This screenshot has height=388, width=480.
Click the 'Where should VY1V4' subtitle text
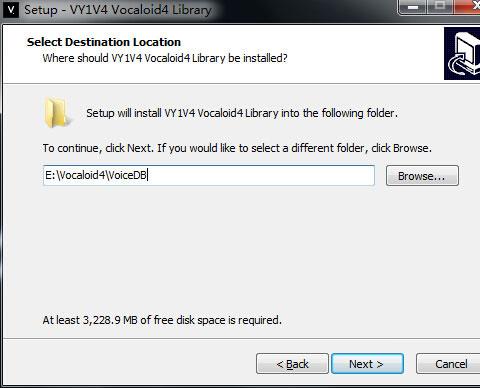point(165,58)
